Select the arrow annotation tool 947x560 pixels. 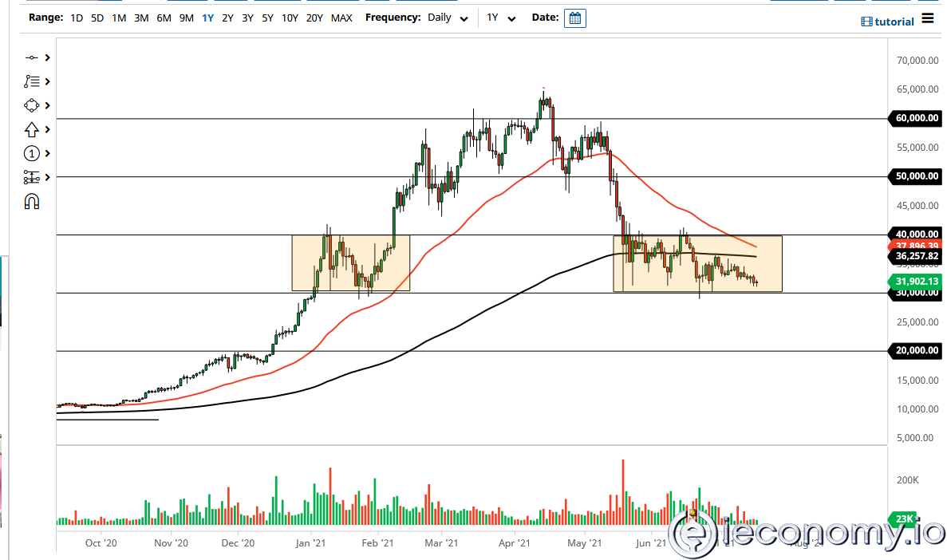click(32, 128)
